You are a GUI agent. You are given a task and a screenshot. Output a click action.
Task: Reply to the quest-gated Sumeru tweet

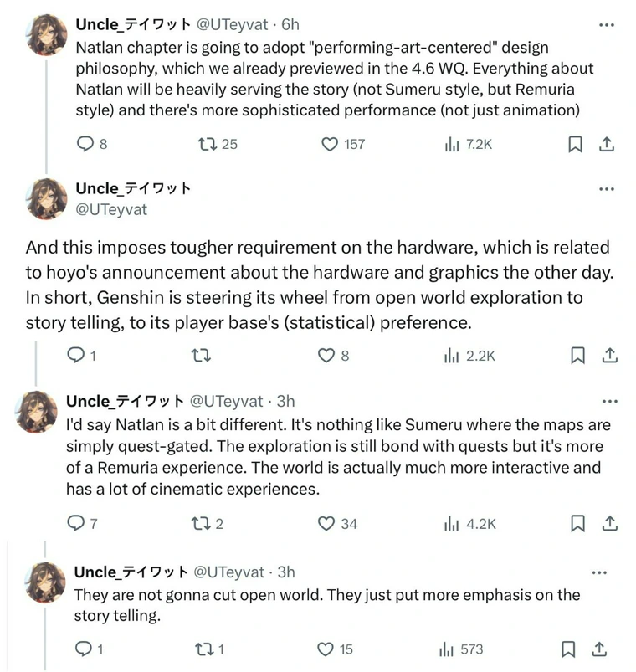tap(75, 523)
